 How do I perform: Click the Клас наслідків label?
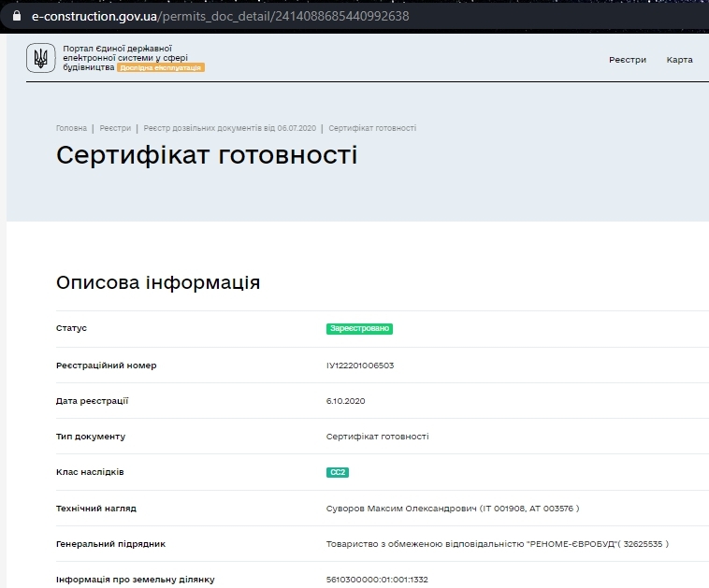[90, 472]
